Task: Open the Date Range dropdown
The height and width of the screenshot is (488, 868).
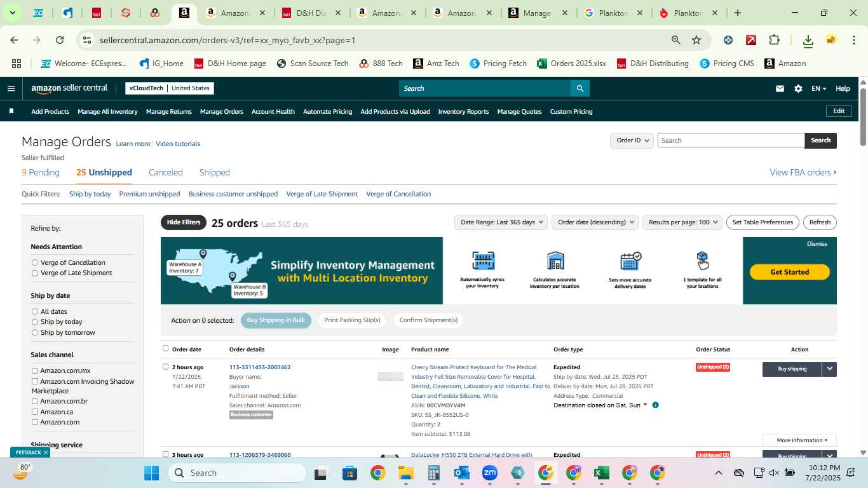Action: point(501,222)
